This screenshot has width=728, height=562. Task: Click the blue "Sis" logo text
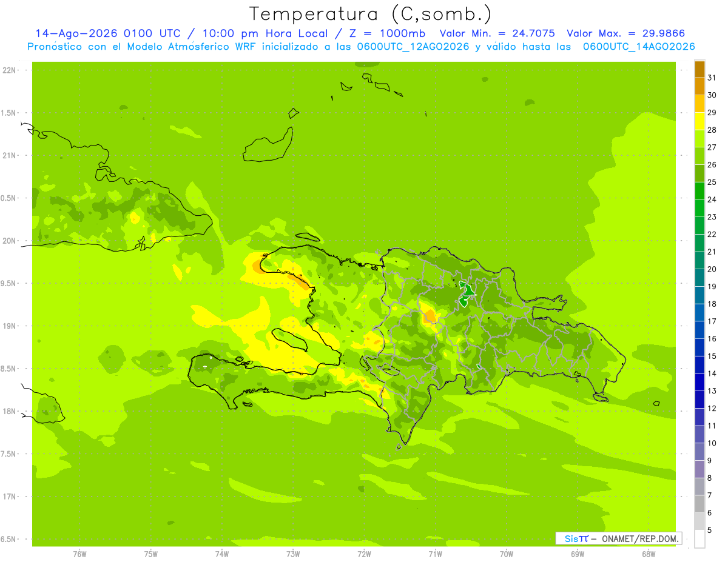click(x=571, y=538)
